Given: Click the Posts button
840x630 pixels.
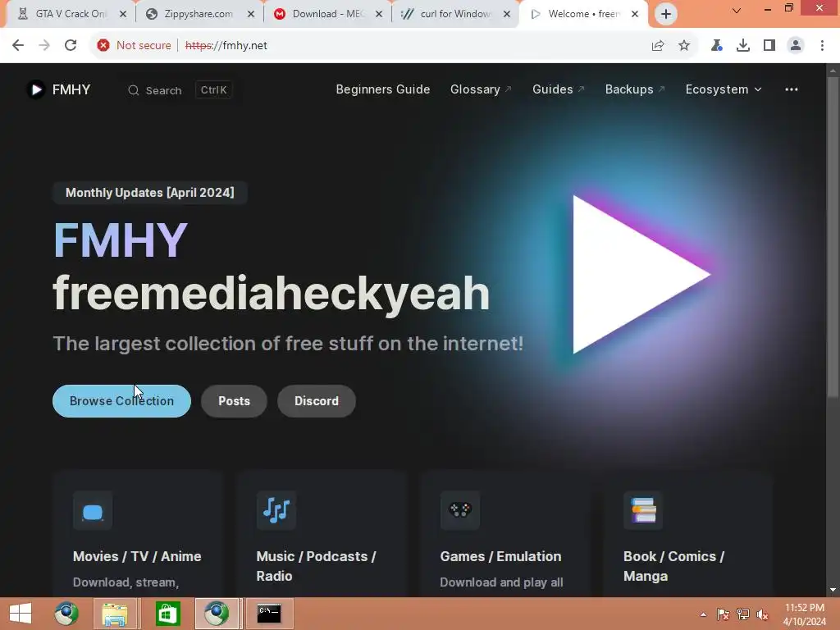Looking at the screenshot, I should (x=234, y=401).
